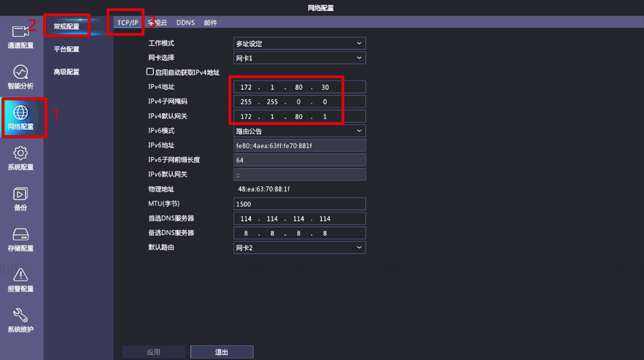
Task: Click IPv6默认网关 field
Action: click(x=300, y=175)
